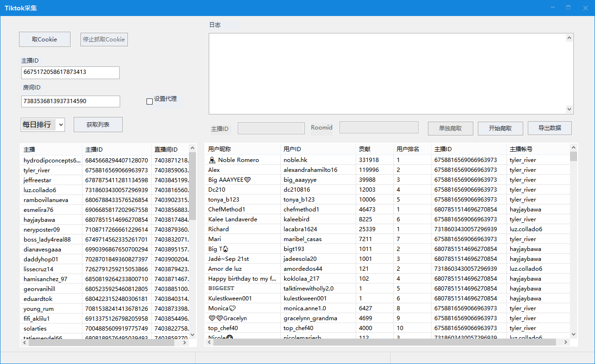This screenshot has width=595, height=364.
Task: Click the 停止抓取Cookie button
Action: click(104, 40)
